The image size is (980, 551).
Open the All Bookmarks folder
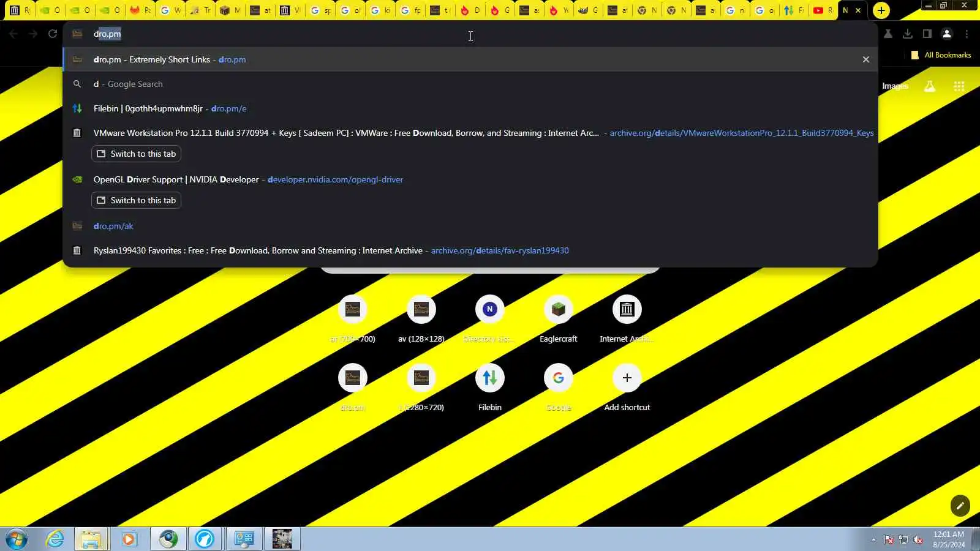click(941, 55)
